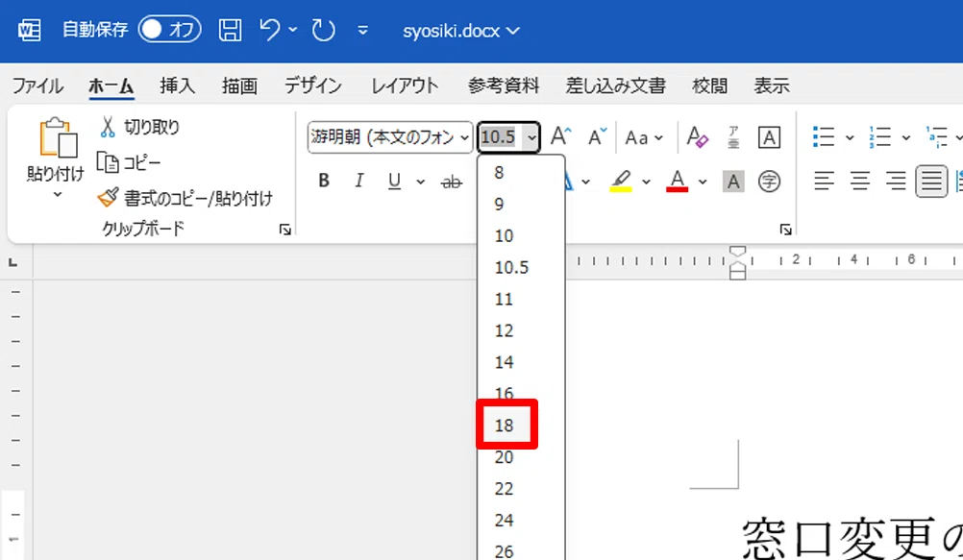
Task: Toggle bold formatting
Action: (324, 181)
